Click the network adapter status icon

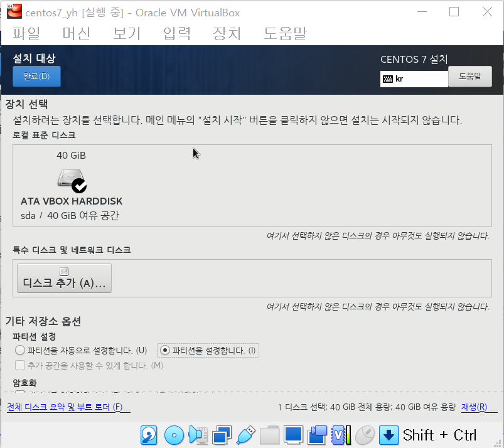(222, 435)
